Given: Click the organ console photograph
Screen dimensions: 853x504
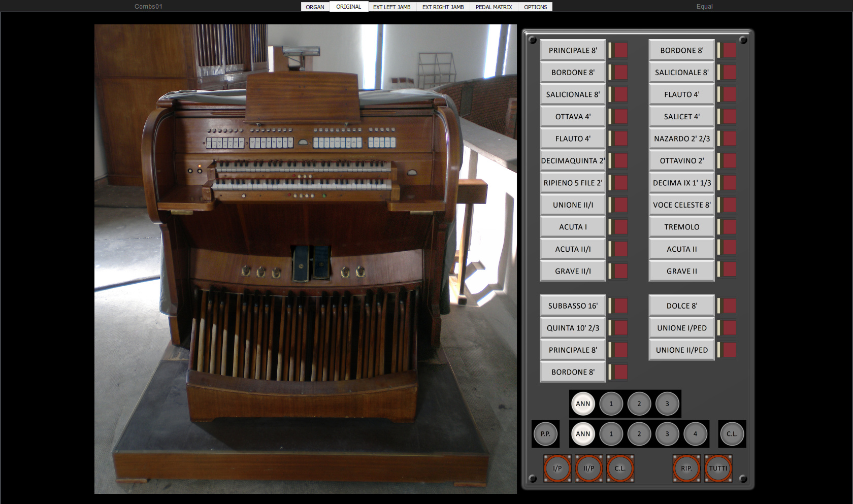Looking at the screenshot, I should click(306, 259).
